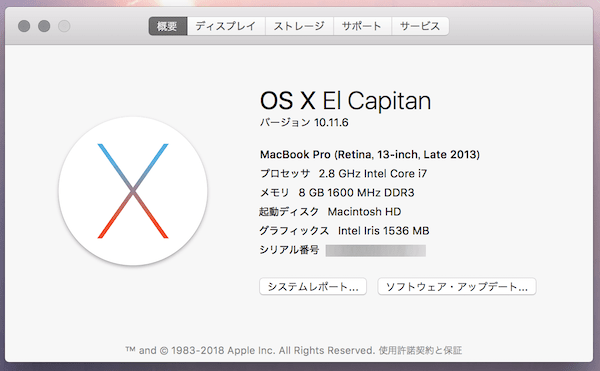The width and height of the screenshot is (600, 371).
Task: Select the 概要 tab
Action: pyautogui.click(x=168, y=26)
